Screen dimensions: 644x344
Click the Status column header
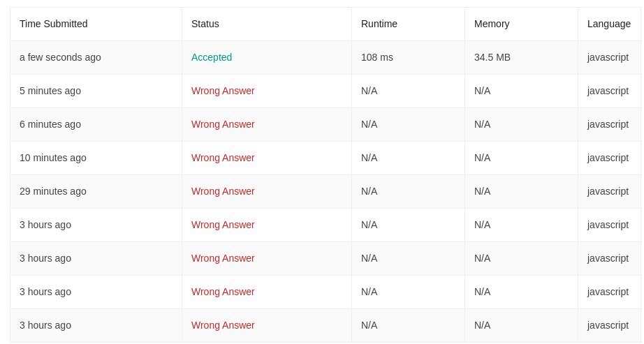tap(205, 24)
